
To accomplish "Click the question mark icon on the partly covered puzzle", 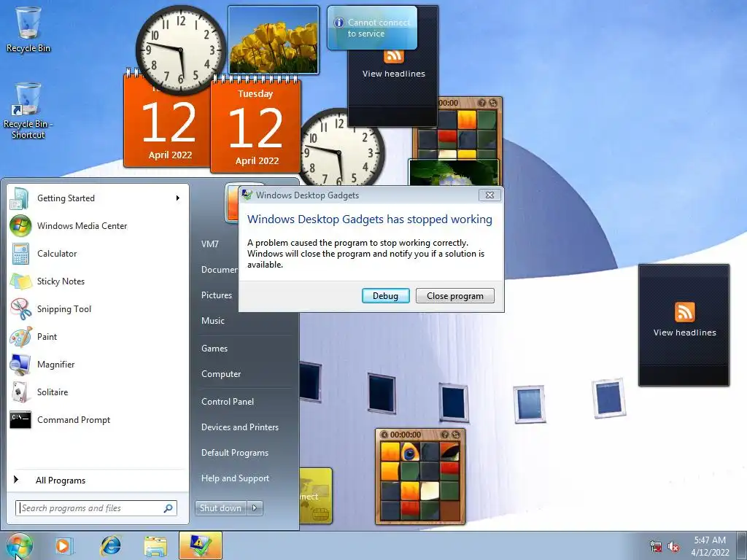I will point(481,103).
